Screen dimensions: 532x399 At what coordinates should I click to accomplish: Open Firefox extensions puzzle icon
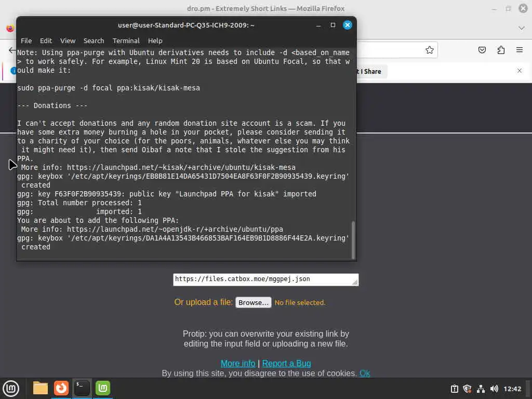(x=501, y=50)
